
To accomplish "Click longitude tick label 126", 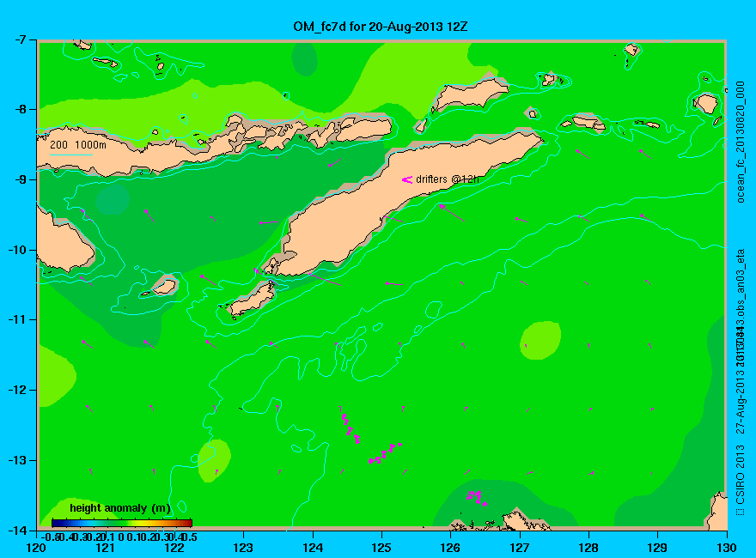I will [451, 548].
